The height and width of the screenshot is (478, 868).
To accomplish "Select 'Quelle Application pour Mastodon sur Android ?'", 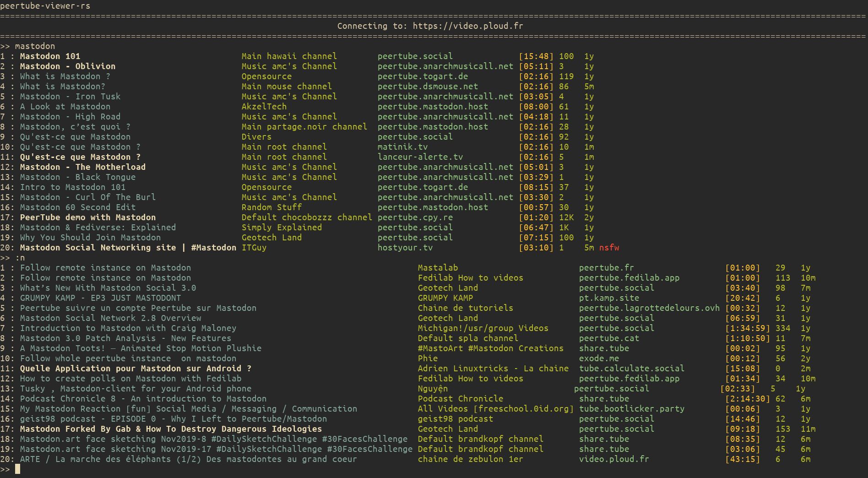I will [x=136, y=369].
